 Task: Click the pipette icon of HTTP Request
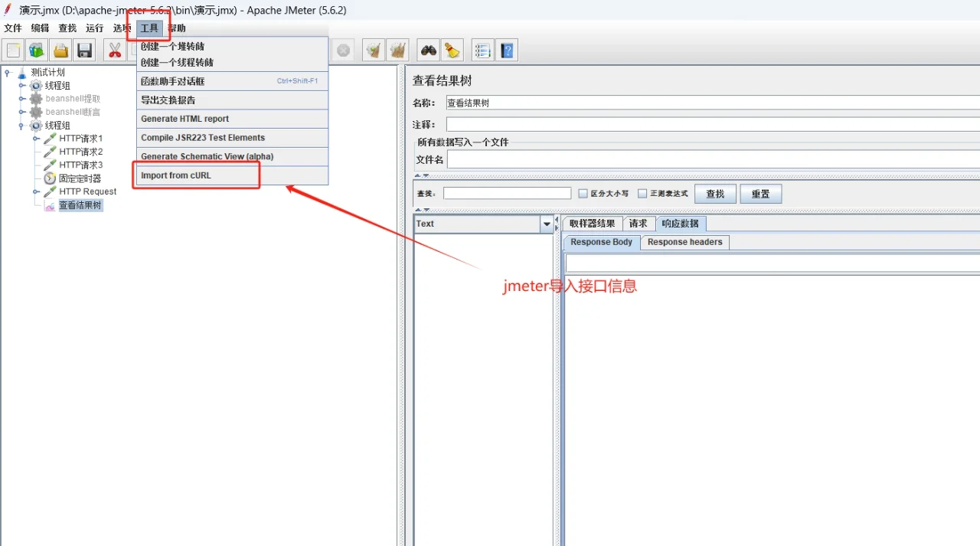point(50,191)
